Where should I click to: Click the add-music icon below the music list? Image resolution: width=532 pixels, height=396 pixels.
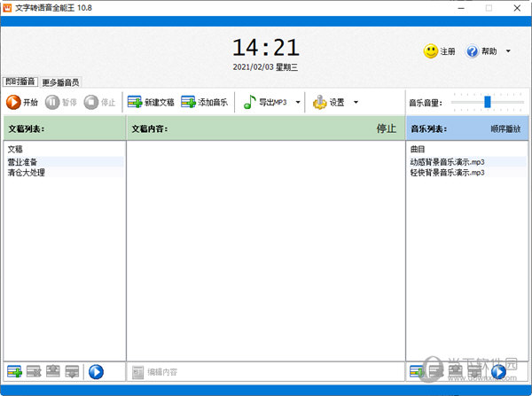pos(417,372)
